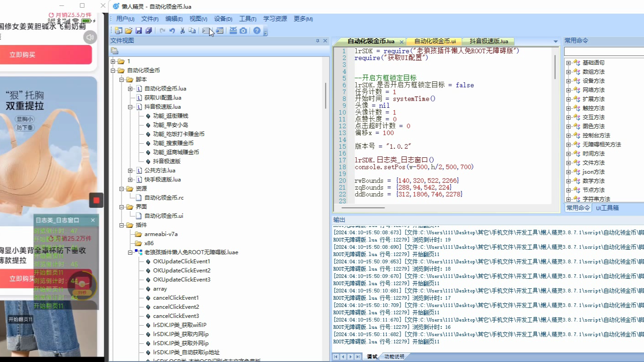
Task: Click the Save toolbar icon
Action: coord(139,30)
